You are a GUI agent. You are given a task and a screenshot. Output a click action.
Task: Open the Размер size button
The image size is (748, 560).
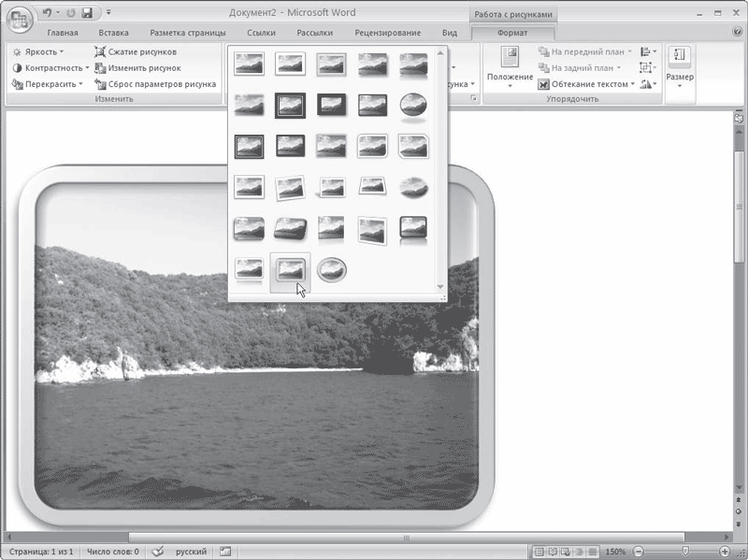pyautogui.click(x=680, y=67)
